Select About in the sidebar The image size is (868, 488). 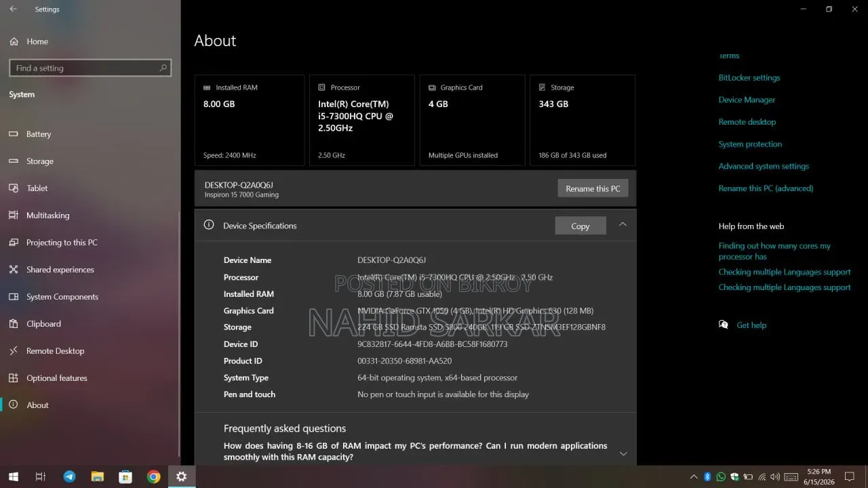pos(29,405)
